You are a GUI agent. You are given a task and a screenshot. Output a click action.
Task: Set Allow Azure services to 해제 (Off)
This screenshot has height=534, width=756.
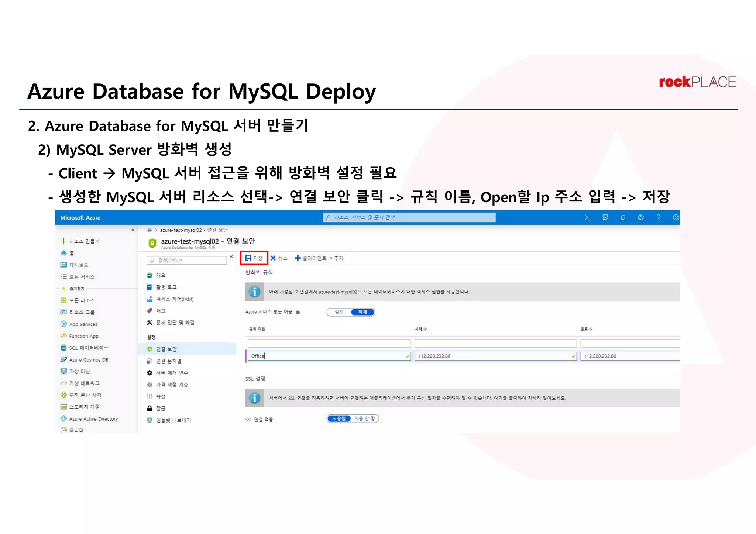pos(363,312)
